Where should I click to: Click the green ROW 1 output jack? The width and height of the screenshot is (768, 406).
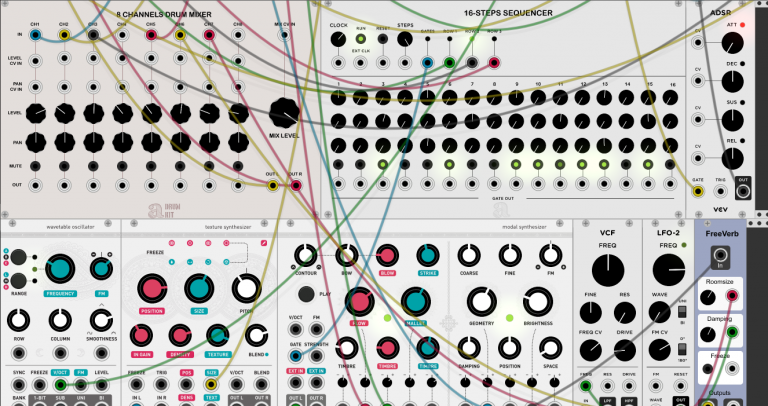point(449,63)
